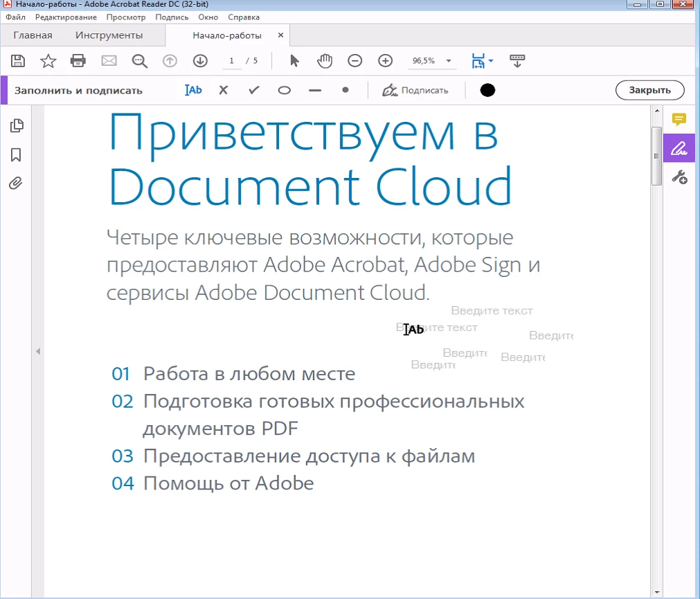Open the Файл menu

(16, 17)
